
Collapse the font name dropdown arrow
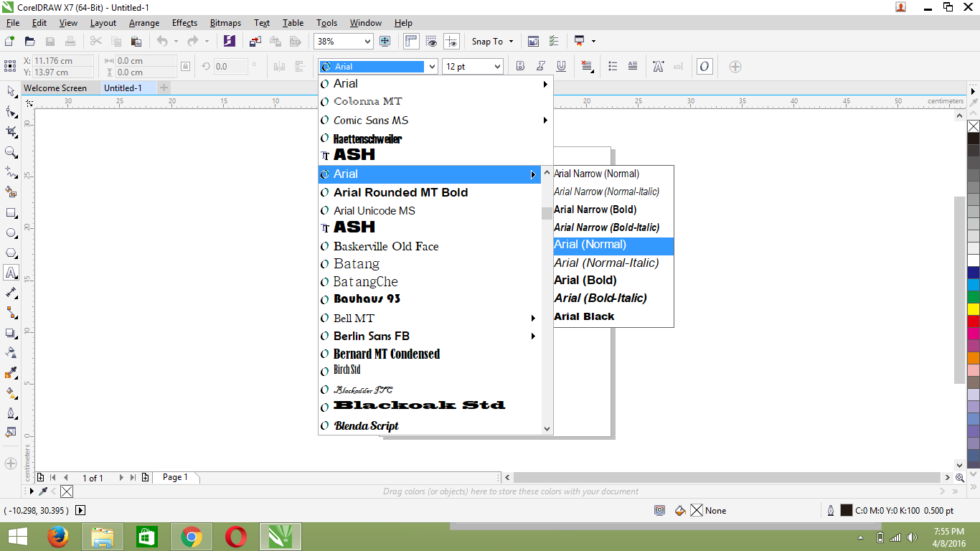coord(432,67)
